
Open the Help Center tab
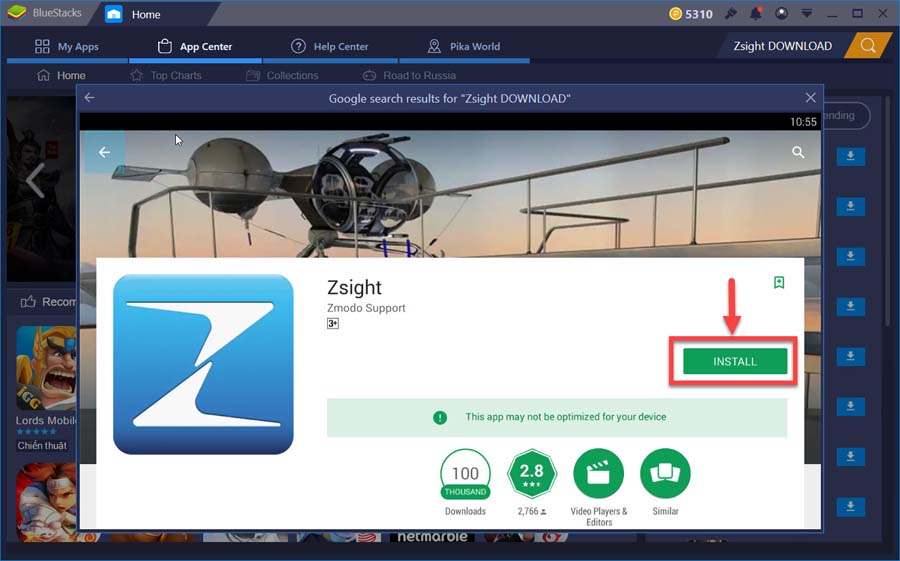pos(330,47)
